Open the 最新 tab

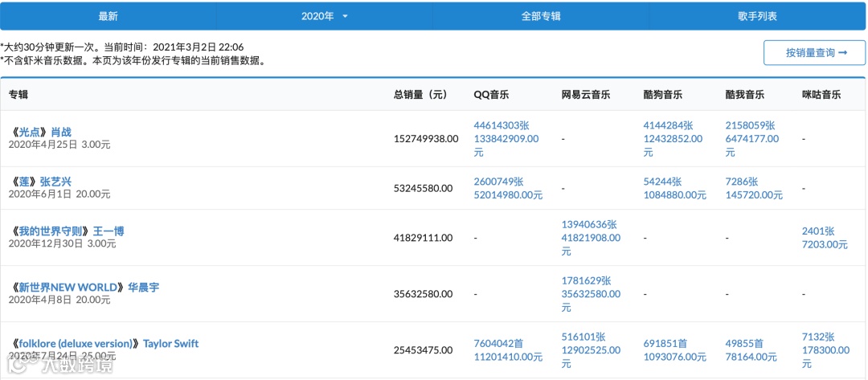(x=108, y=17)
